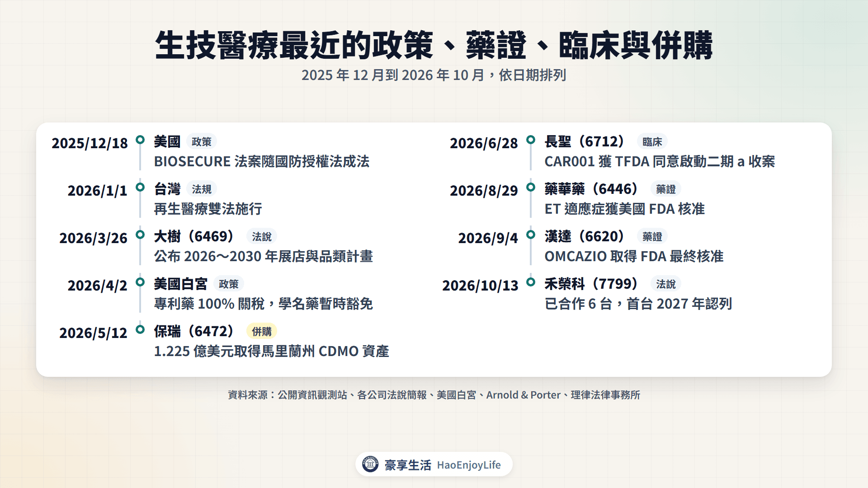The image size is (868, 488).
Task: Click '已合作 6 台，首台 2027 年認列'
Action: tap(638, 304)
